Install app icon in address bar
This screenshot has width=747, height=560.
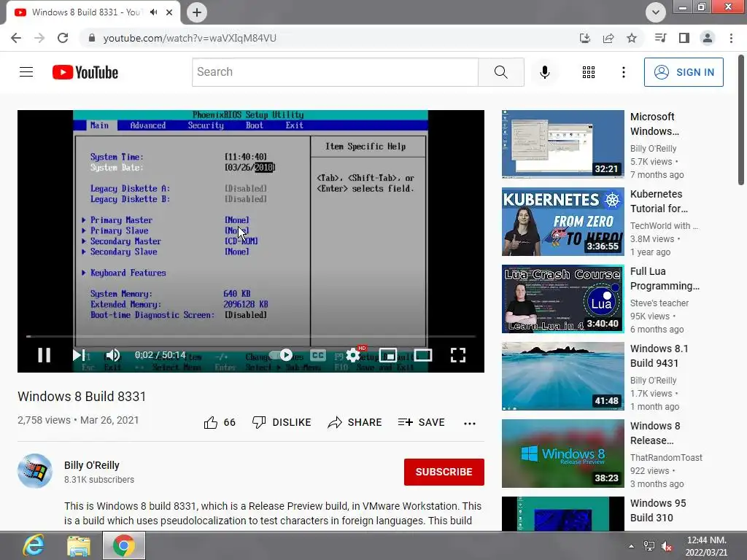coord(585,38)
